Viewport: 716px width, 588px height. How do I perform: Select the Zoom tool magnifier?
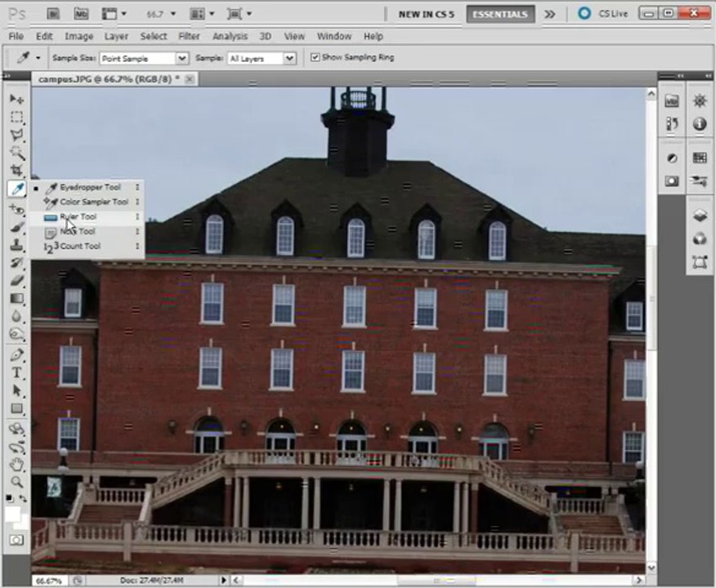click(x=17, y=482)
